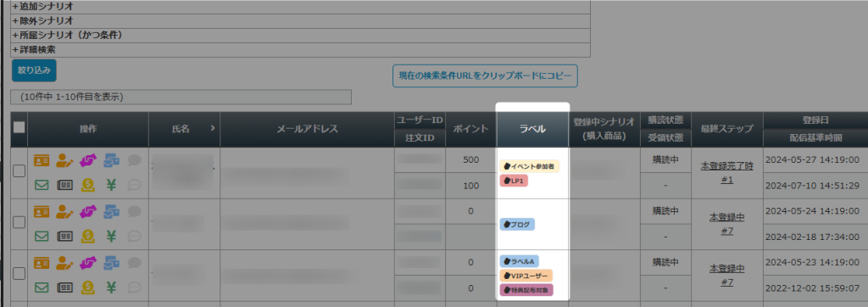Open the newspaper icon in second row
Screen dimensions: 868x307
click(64, 236)
